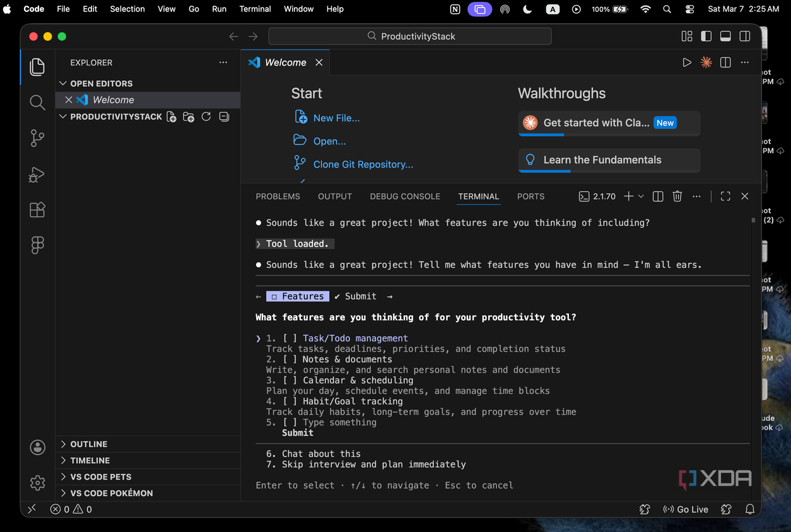Close the terminal panel

(x=744, y=197)
